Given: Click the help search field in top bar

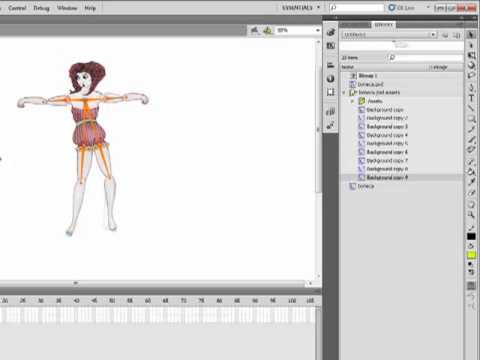Looking at the screenshot, I should [357, 7].
